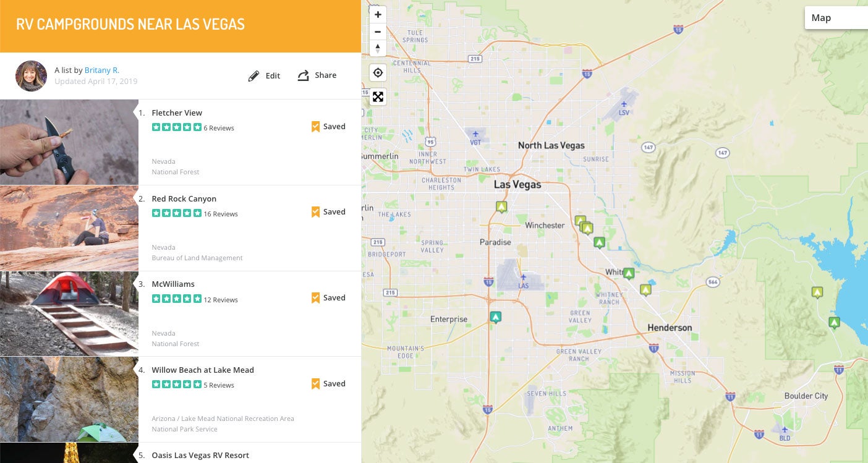Click the LAS airport icon
This screenshot has width=868, height=463.
tap(523, 277)
